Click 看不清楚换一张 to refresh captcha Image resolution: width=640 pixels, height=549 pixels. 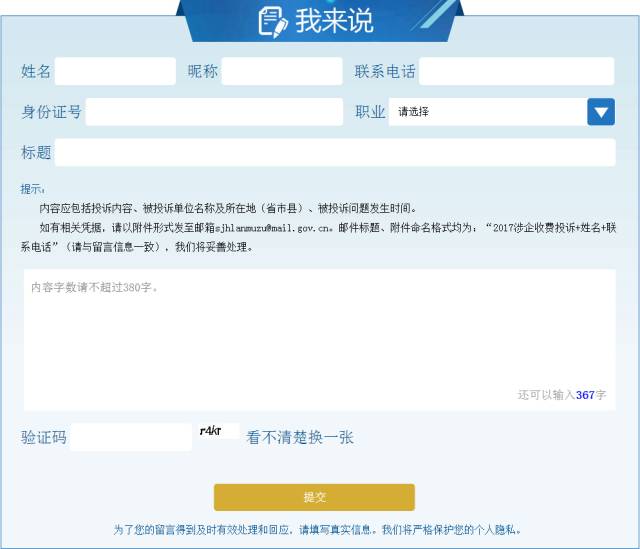point(300,438)
